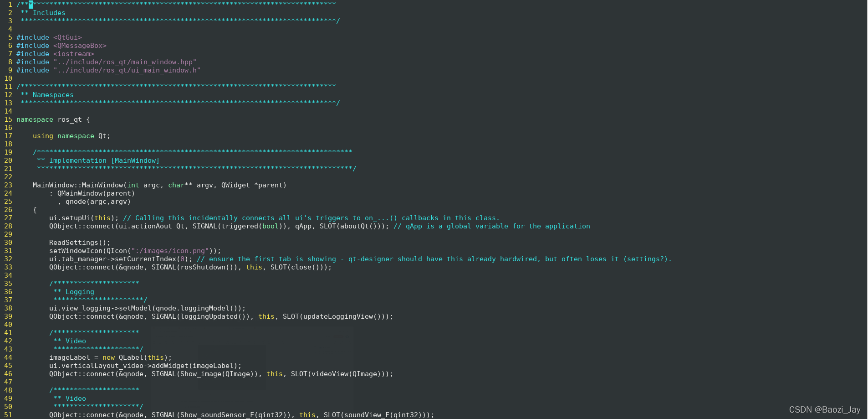868x419 pixels.
Task: Click 'SIGNAL(loggingUpdated())' text
Action: (x=200, y=316)
